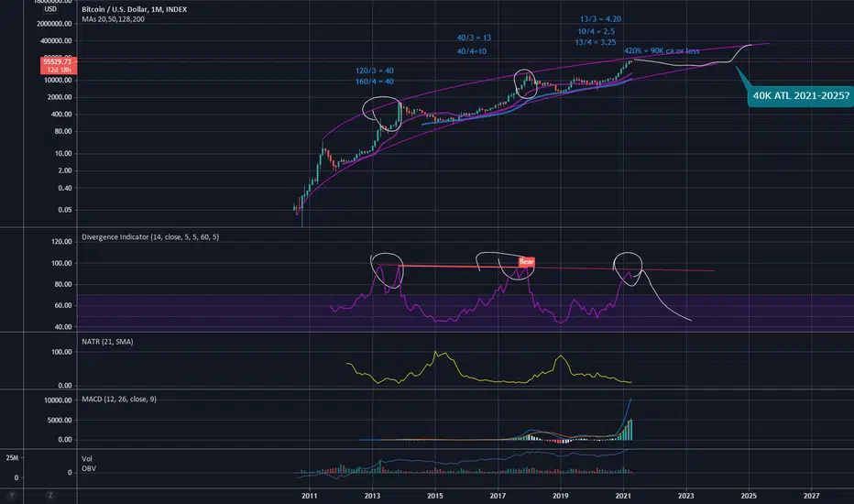Click the 10000.00 price scale label

click(x=58, y=80)
